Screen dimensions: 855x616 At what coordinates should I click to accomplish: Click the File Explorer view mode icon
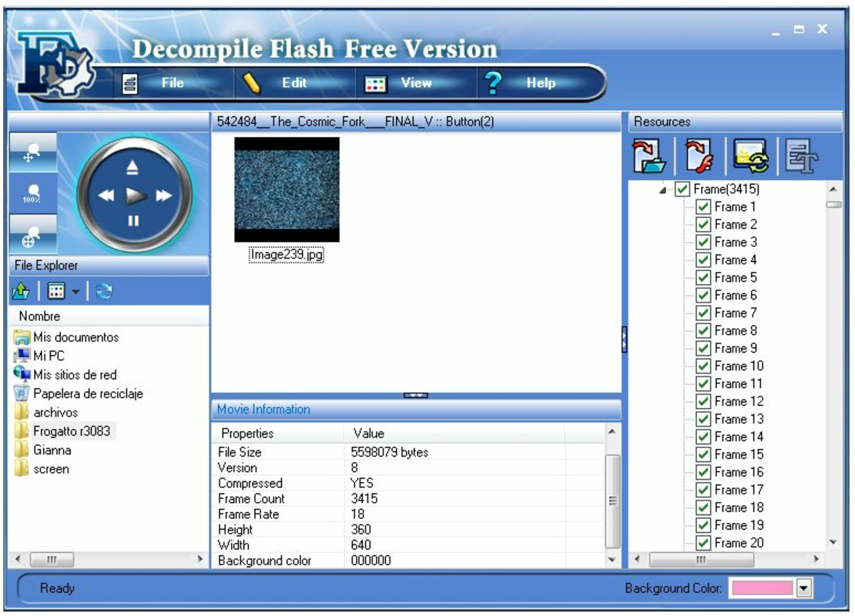56,291
